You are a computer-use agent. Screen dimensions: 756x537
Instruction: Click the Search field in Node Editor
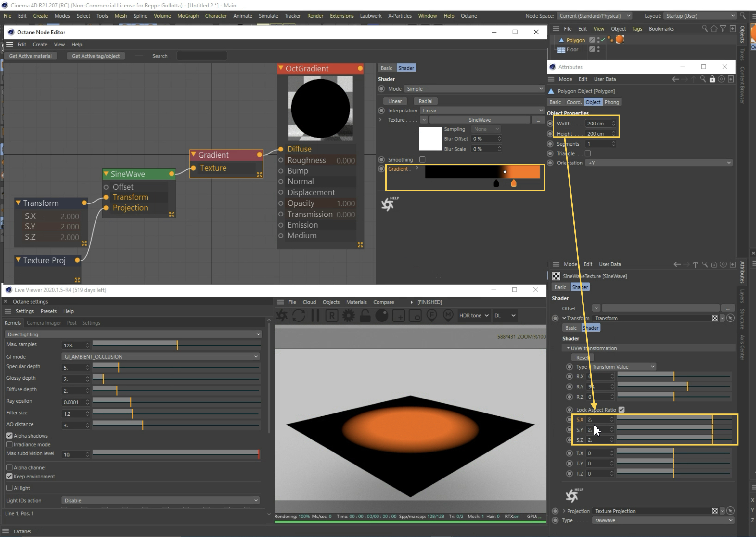(x=201, y=56)
